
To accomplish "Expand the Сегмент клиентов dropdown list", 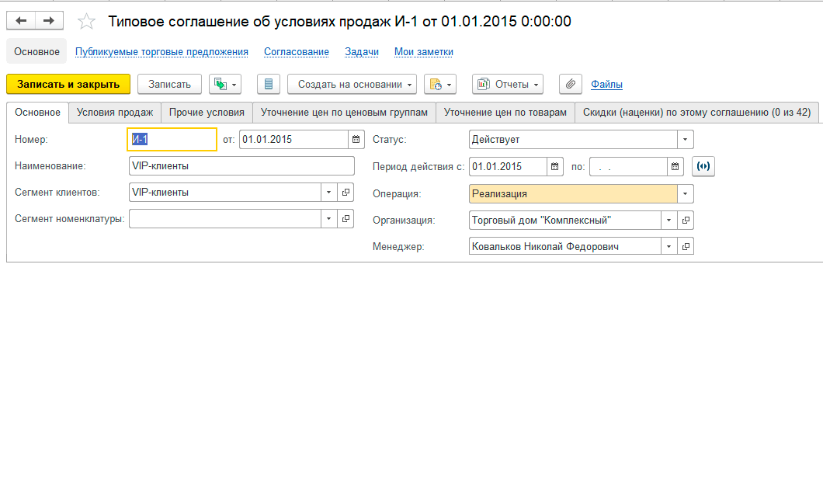I will (x=329, y=192).
